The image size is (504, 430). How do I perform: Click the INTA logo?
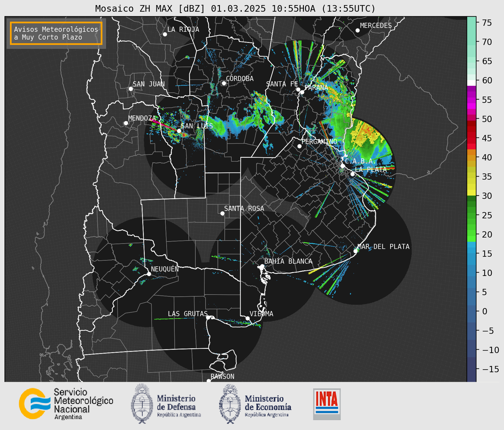[x=327, y=404]
